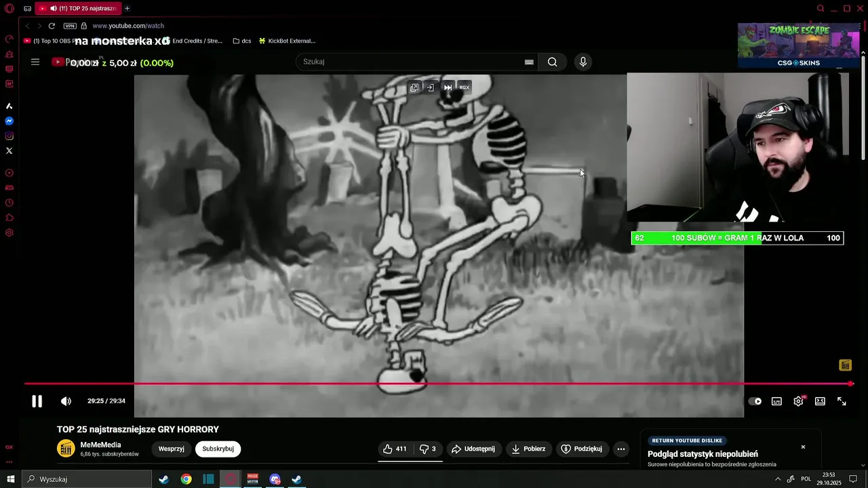Screen dimensions: 868x488
Task: Click the Wyszukaj taskbar search box
Action: 87,479
